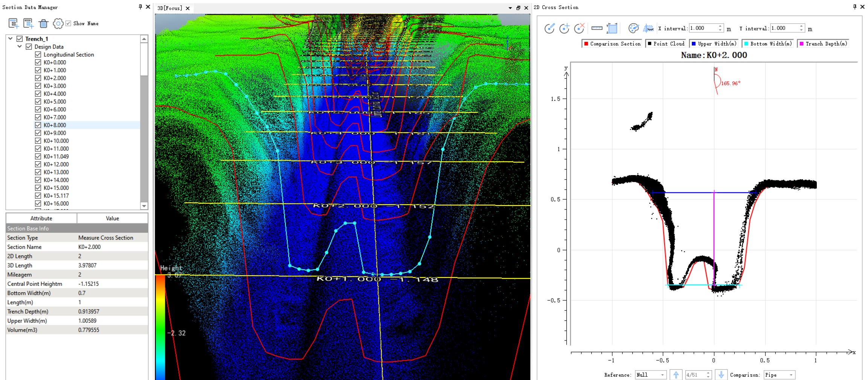Click the X interval input field
Screen dimensions: 868x380
703,28
